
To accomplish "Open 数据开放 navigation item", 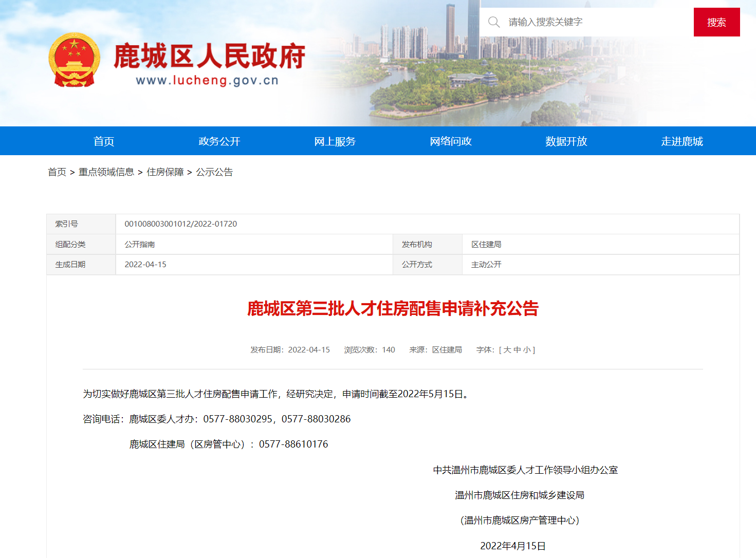I will (x=566, y=141).
